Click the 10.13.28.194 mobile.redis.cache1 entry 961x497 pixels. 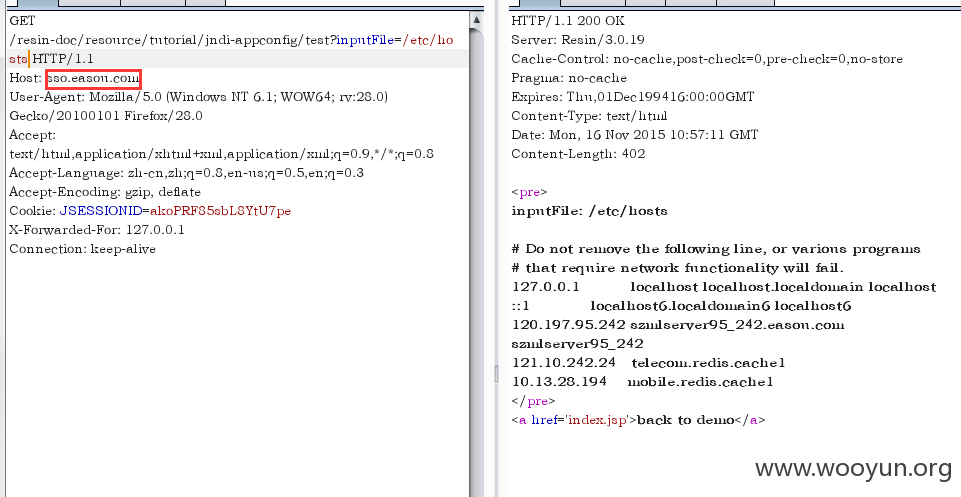point(642,382)
